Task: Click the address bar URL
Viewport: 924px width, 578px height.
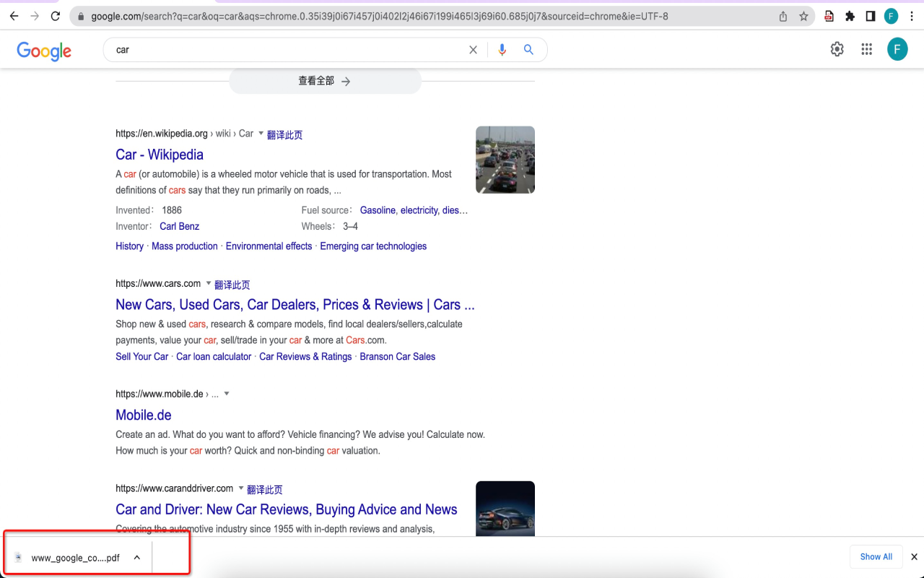Action: click(x=380, y=16)
